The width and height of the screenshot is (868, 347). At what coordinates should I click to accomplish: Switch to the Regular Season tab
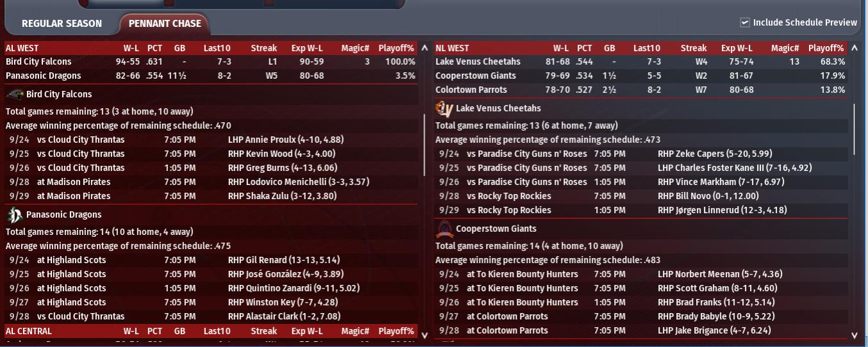click(62, 24)
